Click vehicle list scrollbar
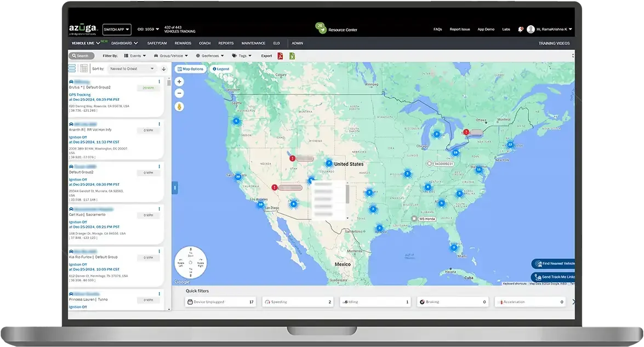The image size is (644, 347). coord(169,82)
